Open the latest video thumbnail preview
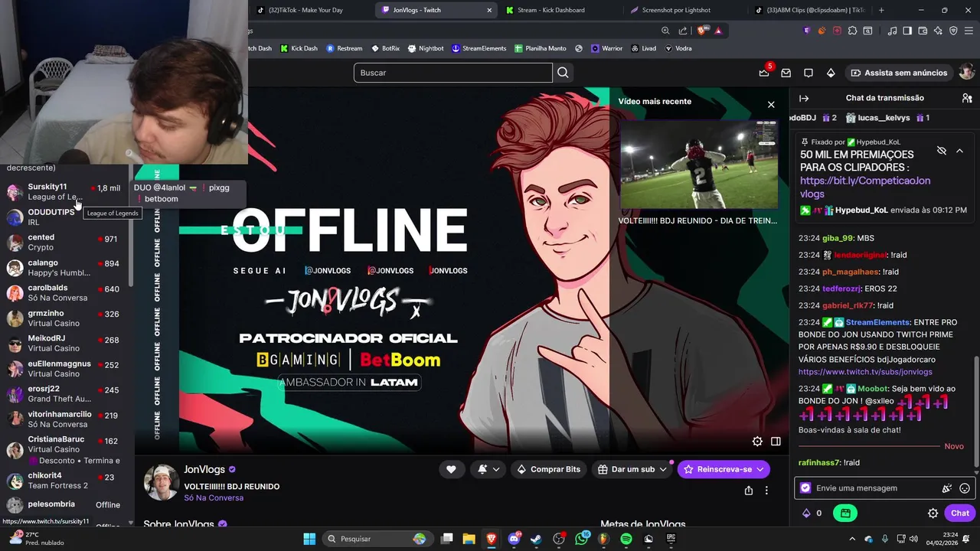This screenshot has width=980, height=551. coord(699,164)
